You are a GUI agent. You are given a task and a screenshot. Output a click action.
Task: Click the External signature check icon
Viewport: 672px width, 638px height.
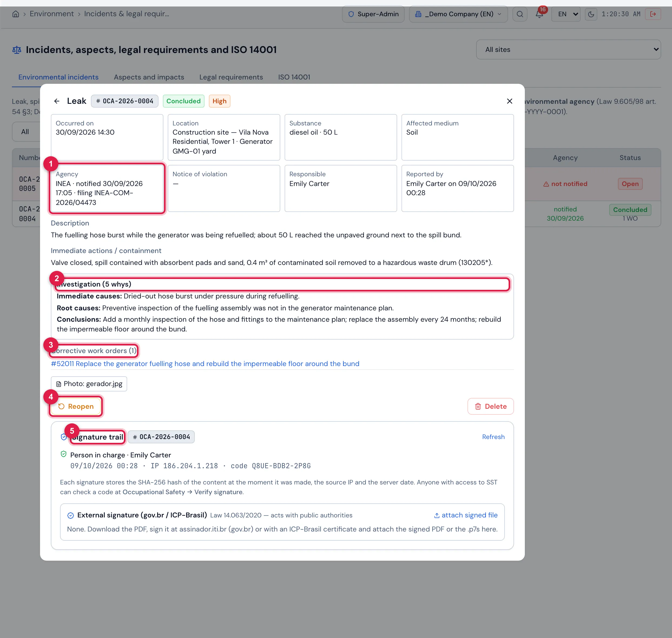pyautogui.click(x=70, y=516)
